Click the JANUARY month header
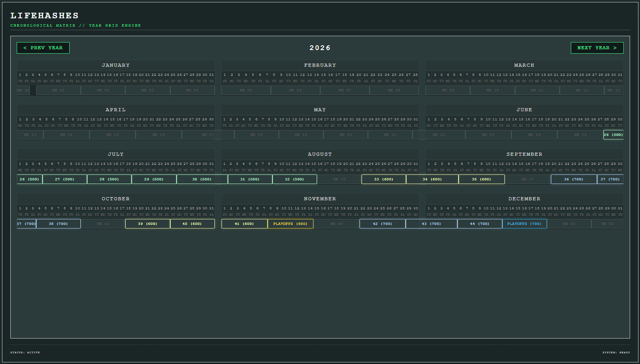The height and width of the screenshot is (364, 640). tap(116, 65)
